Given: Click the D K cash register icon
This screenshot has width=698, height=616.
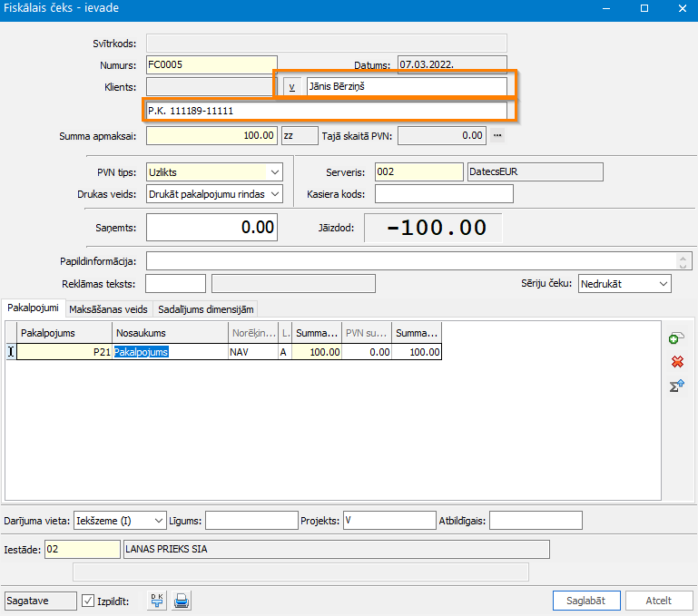Looking at the screenshot, I should [x=157, y=601].
